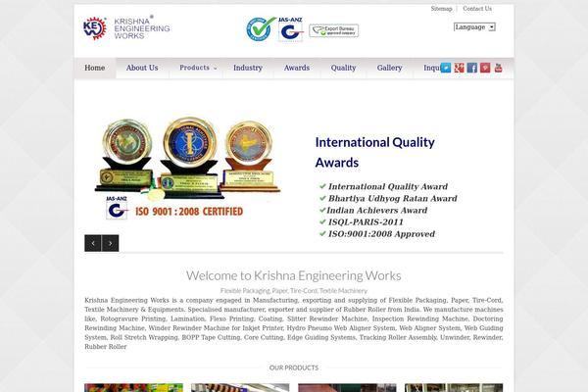This screenshot has height=392, width=588.
Task: Open the first product thumbnail
Action: point(133,387)
